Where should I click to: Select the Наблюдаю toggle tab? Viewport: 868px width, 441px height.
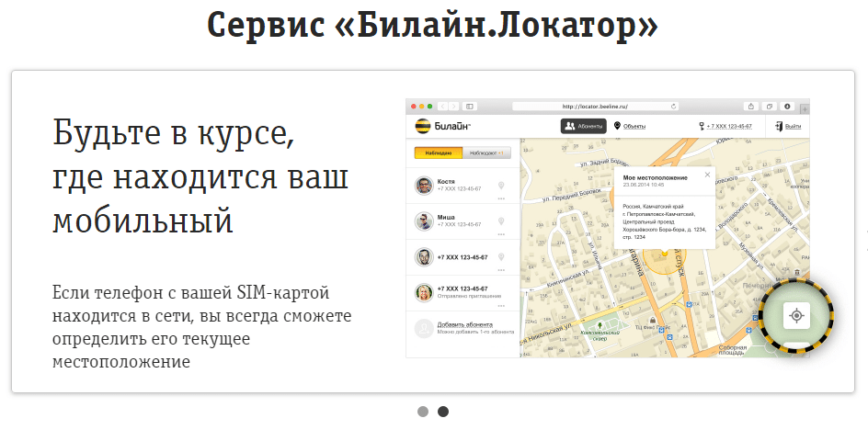point(439,153)
